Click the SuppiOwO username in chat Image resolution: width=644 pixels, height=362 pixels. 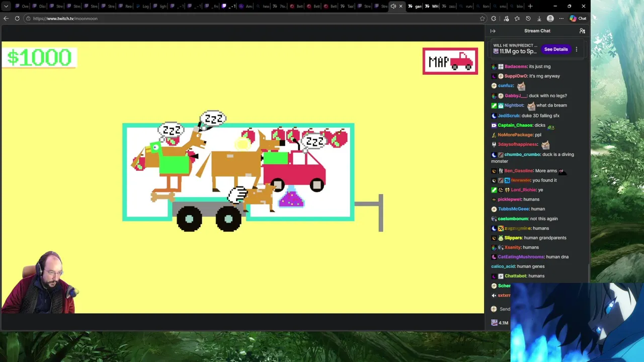point(516,76)
